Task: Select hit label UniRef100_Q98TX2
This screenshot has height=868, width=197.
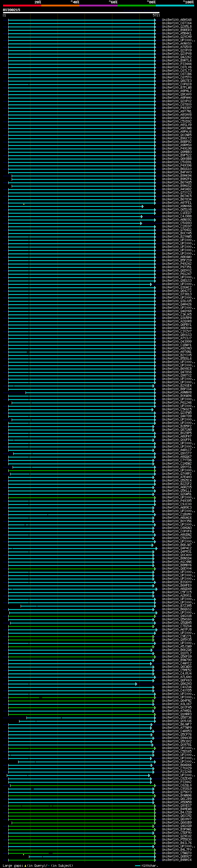Action: [x=177, y=375]
